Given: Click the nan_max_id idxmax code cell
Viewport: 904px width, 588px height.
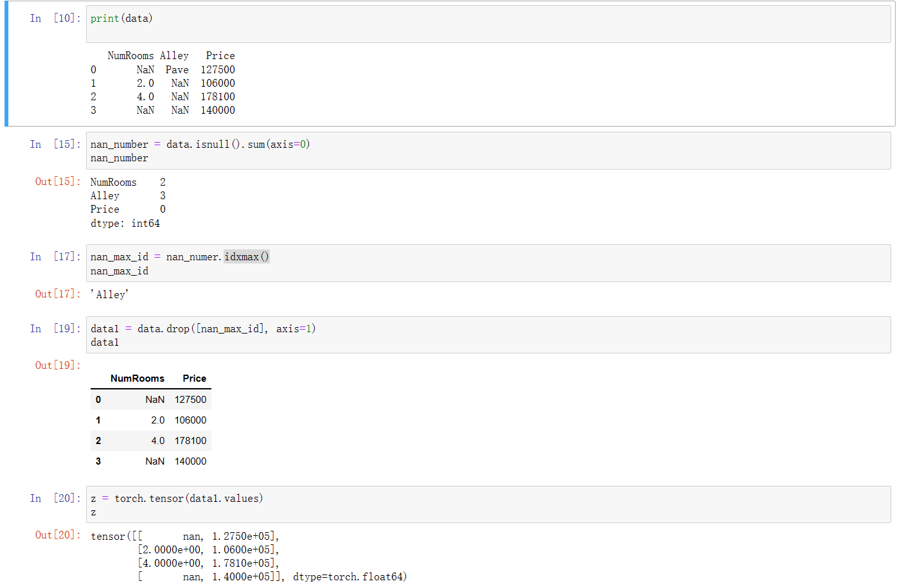Looking at the screenshot, I should tap(488, 263).
